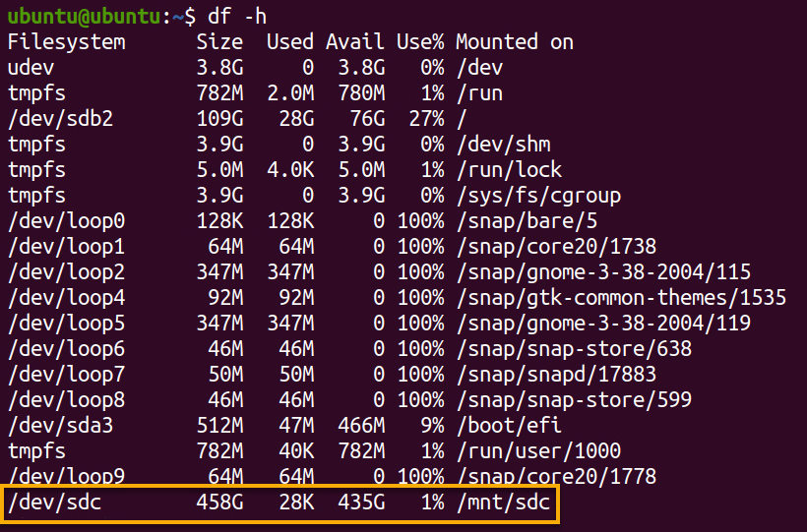This screenshot has height=532, width=807.
Task: Select the 'ubuntu@ubuntu' prompt text
Action: point(85,17)
